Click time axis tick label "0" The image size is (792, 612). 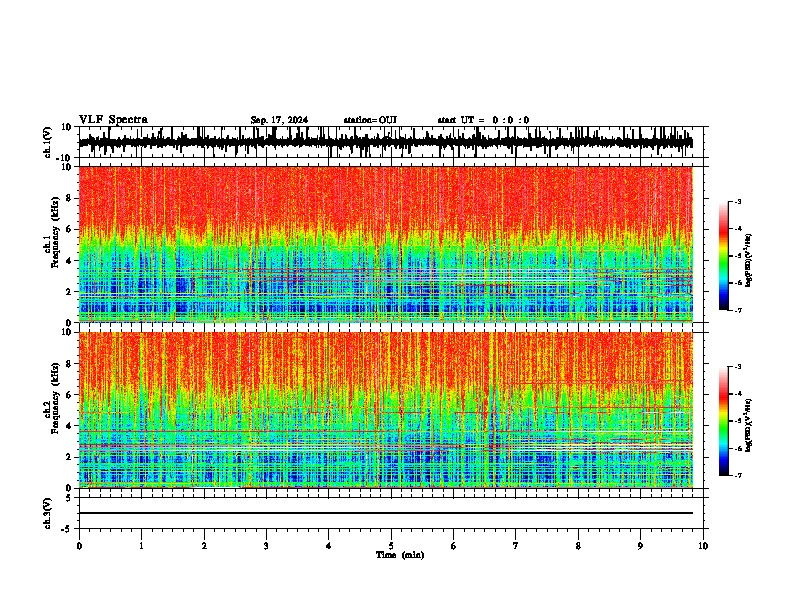(79, 546)
